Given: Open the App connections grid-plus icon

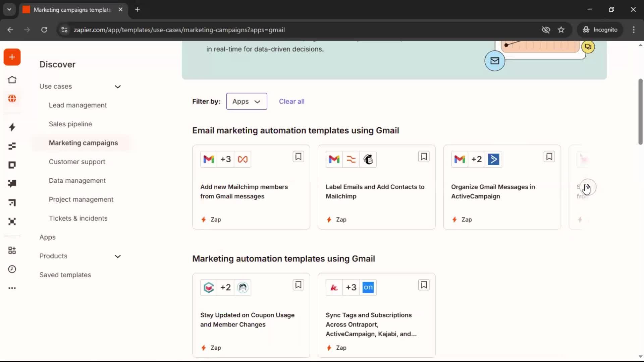Looking at the screenshot, I should 12,250.
